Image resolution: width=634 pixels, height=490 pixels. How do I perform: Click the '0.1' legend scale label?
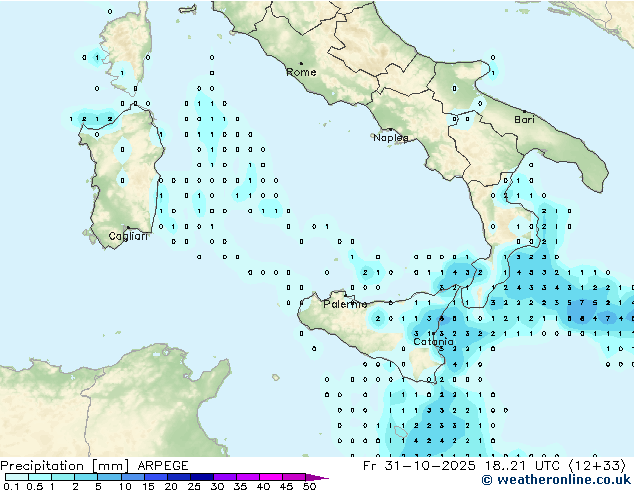click(x=11, y=486)
